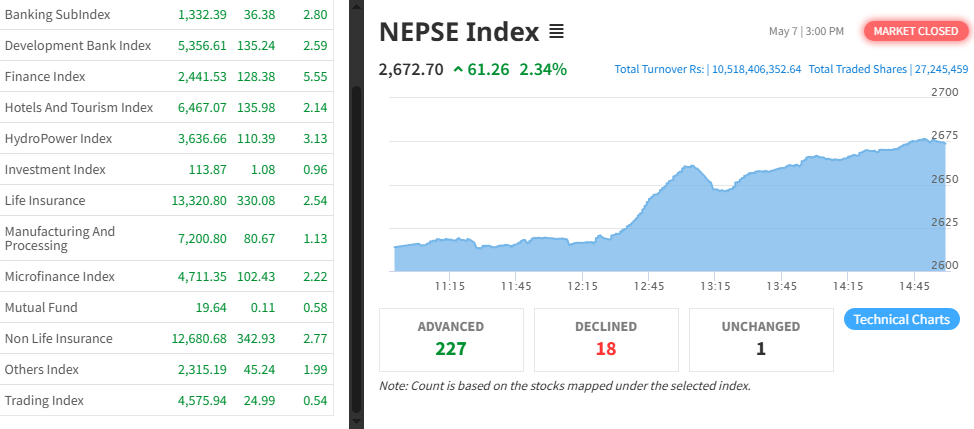The image size is (974, 429).
Task: Select the Banking SubIndex row
Action: click(58, 15)
